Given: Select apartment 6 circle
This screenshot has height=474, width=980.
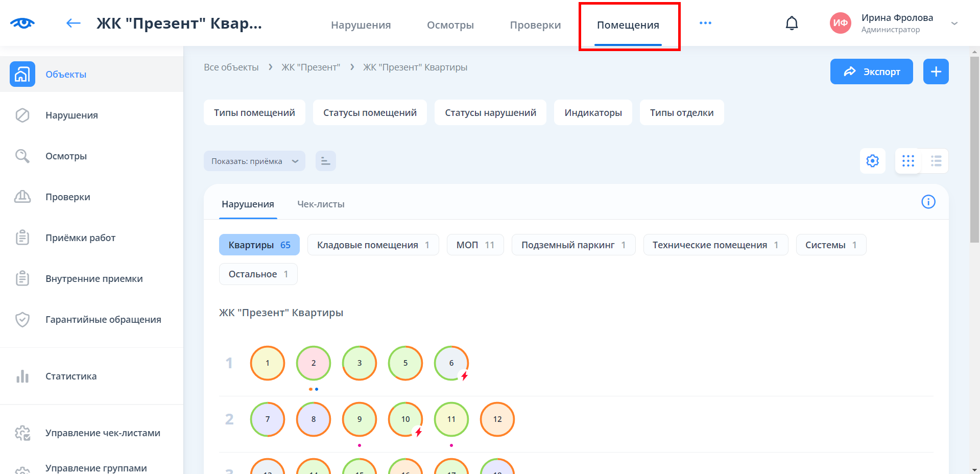Looking at the screenshot, I should click(x=451, y=363).
